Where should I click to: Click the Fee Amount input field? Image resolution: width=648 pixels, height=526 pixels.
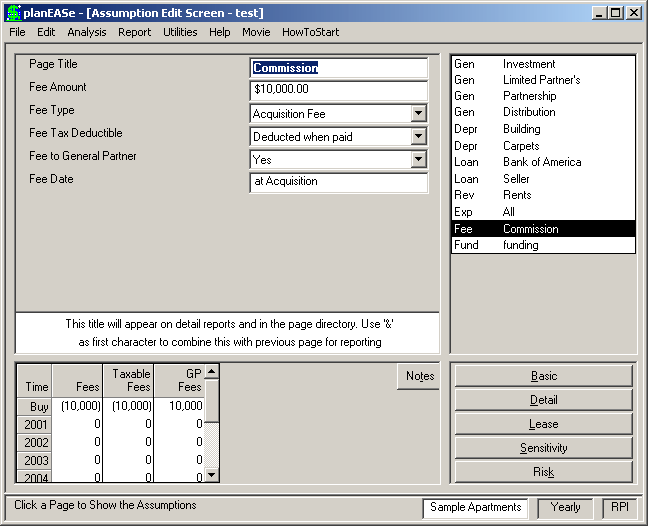339,90
